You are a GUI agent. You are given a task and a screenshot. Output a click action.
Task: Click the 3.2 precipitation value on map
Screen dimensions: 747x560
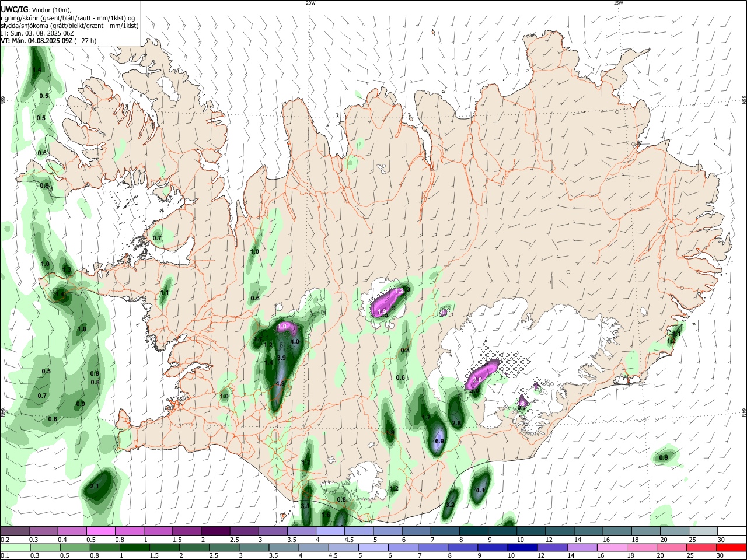tap(450, 505)
